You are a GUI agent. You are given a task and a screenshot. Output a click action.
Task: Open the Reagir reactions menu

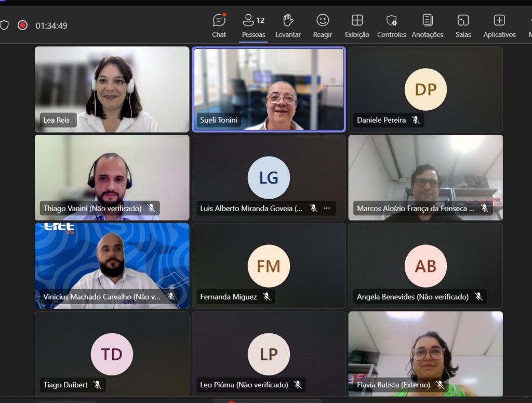pyautogui.click(x=323, y=25)
